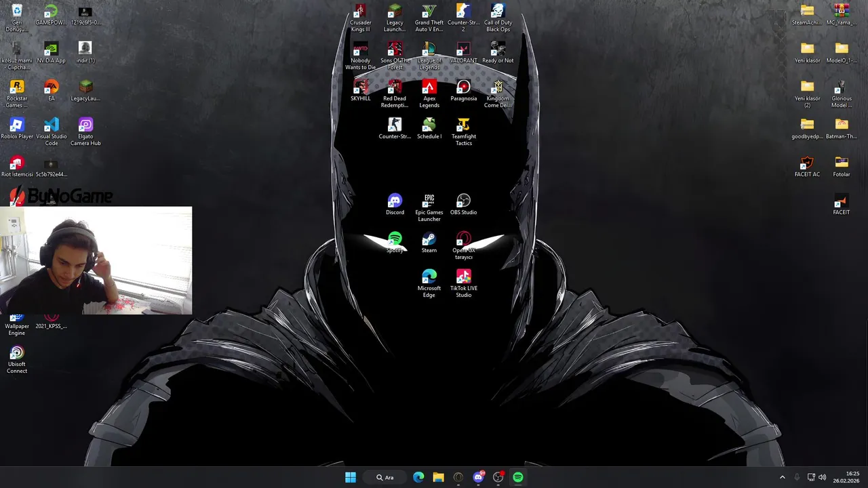The width and height of the screenshot is (868, 488).
Task: Open the Yeni klasör (2) folder
Action: (807, 94)
